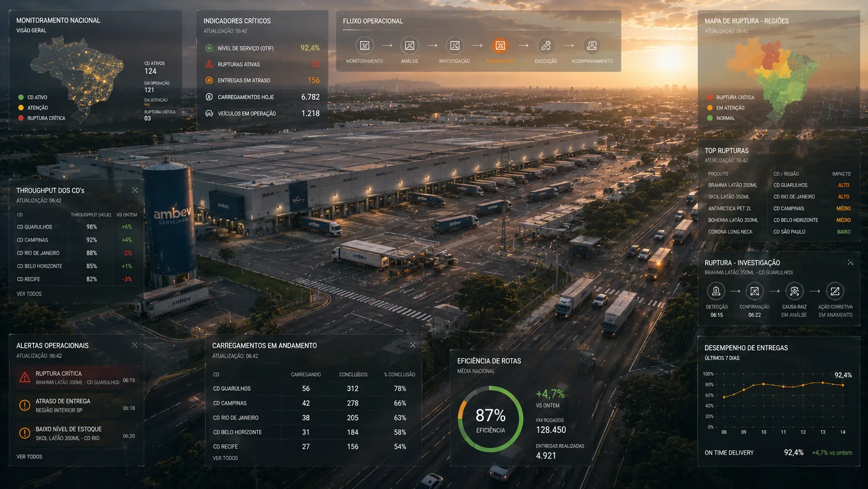Open the Ruptura Crítica alert entry
868x489 pixels.
point(77,378)
